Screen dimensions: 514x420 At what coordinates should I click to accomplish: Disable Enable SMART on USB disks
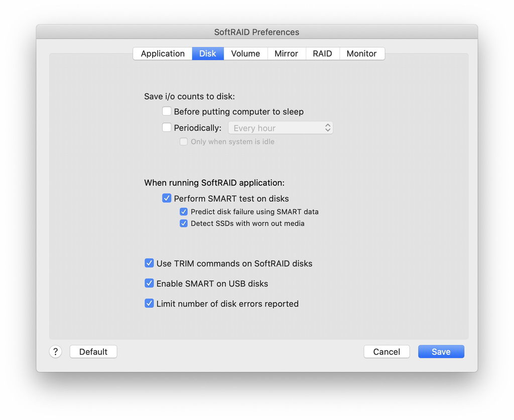click(149, 283)
